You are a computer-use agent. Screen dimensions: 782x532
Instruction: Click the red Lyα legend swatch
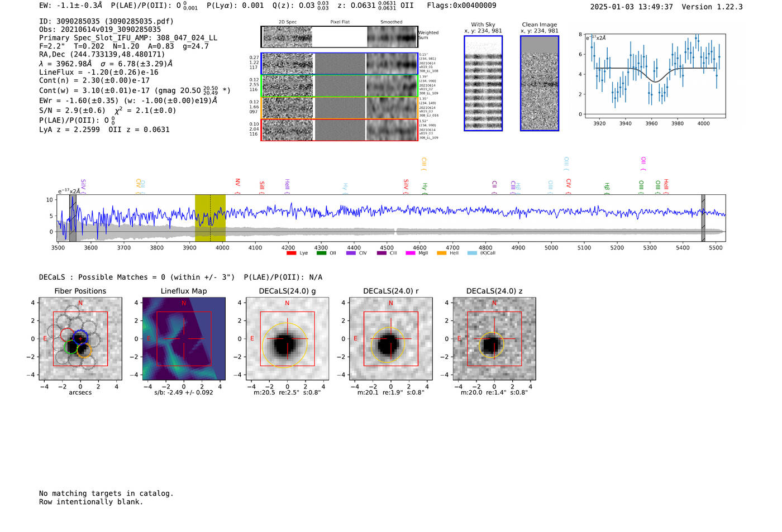coord(291,253)
